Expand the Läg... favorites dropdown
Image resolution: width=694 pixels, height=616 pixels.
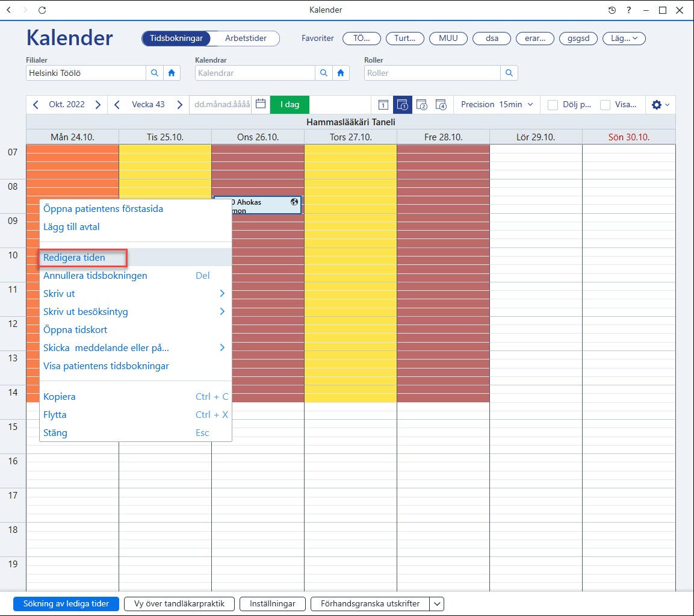pyautogui.click(x=624, y=39)
